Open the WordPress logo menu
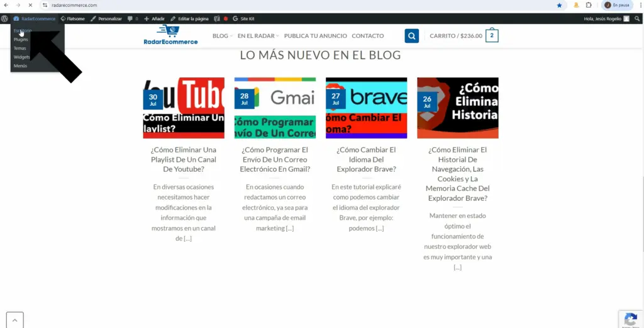This screenshot has height=328, width=644. [x=4, y=18]
